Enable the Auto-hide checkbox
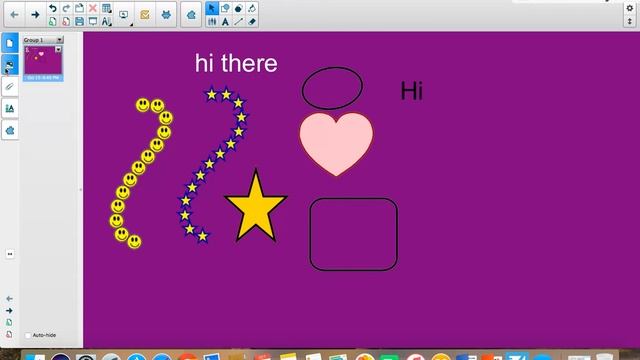The height and width of the screenshot is (360, 640). coord(28,335)
